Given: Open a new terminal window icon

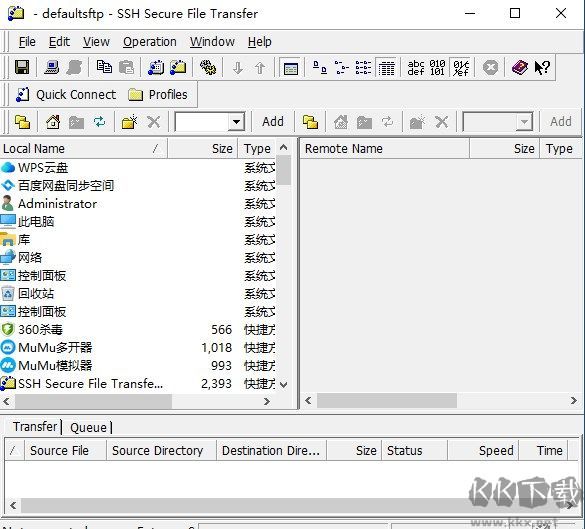Looking at the screenshot, I should point(156,68).
